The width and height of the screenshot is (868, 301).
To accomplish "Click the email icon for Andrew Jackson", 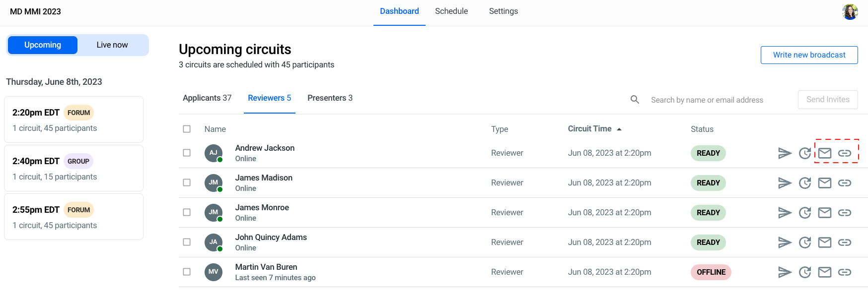I will coord(825,153).
